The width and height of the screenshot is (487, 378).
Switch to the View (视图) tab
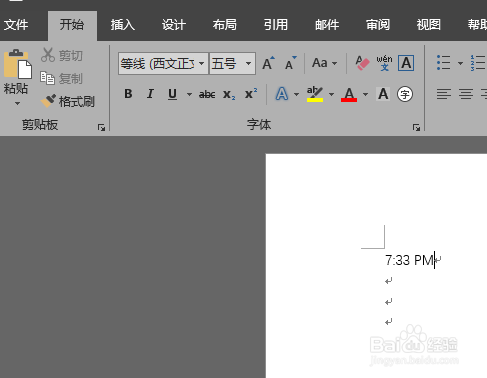429,25
